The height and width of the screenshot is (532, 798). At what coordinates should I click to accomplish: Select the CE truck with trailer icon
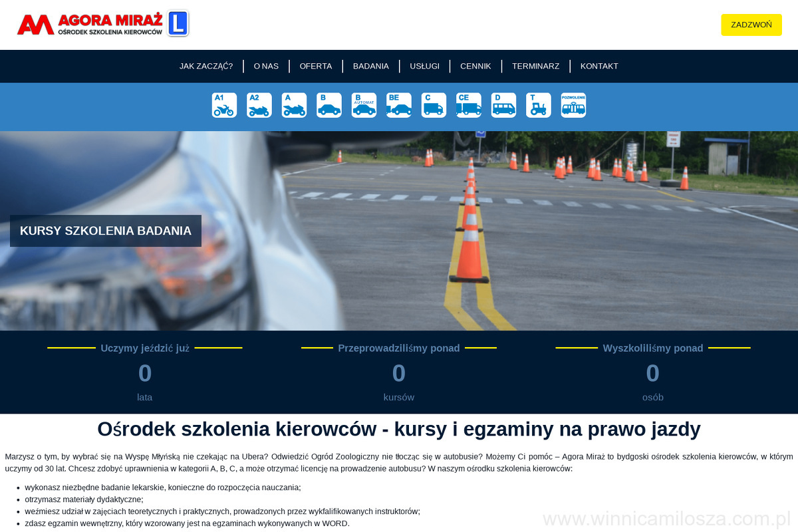pyautogui.click(x=469, y=105)
